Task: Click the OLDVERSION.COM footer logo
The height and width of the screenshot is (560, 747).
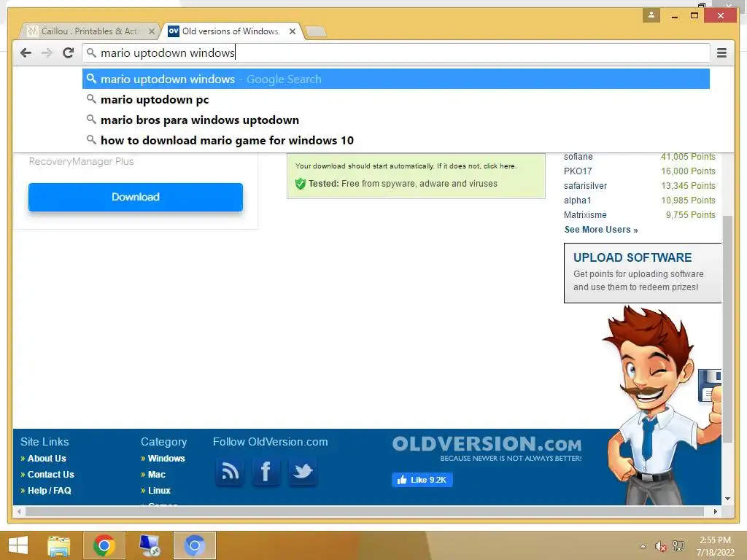Action: click(487, 448)
